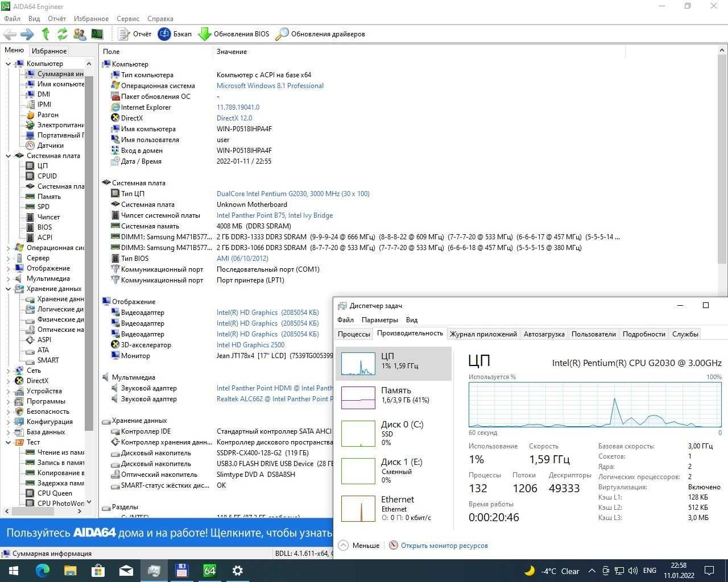Open Обновления BIOS from toolbar
The image size is (728, 582).
[234, 34]
